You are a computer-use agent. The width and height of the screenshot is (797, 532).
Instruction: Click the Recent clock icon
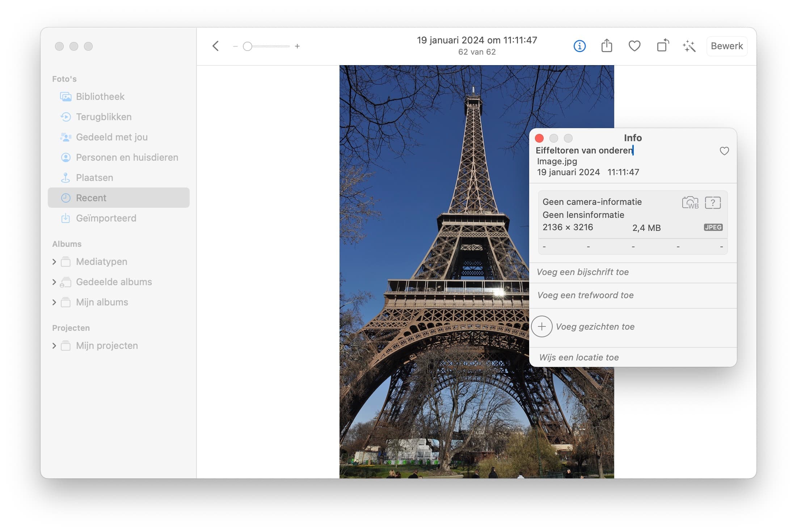[66, 198]
